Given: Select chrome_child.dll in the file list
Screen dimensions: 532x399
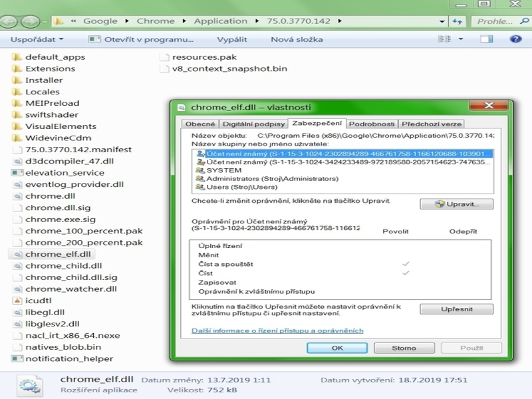Looking at the screenshot, I should (57, 265).
